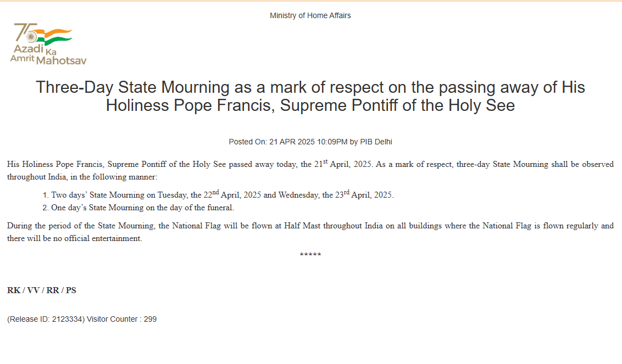Viewport: 622px width, 364px height.
Task: Click list item about two days' State Mourning
Action: pos(222,195)
